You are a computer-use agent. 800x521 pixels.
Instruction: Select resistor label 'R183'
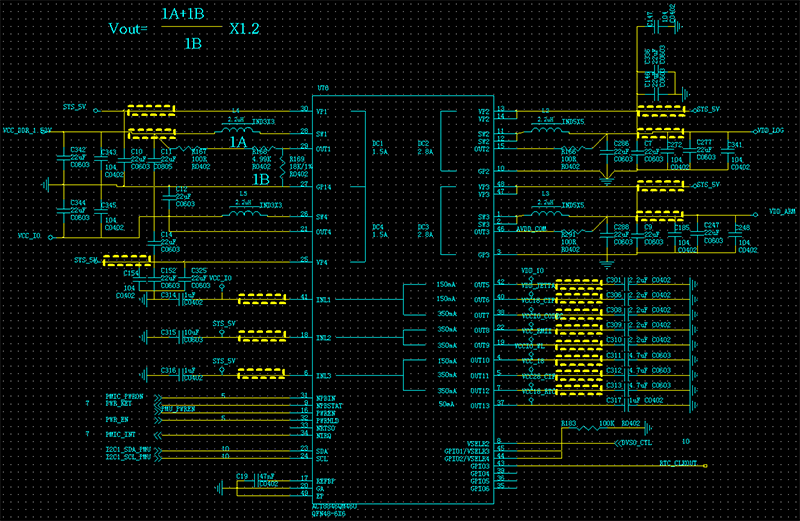pyautogui.click(x=569, y=424)
